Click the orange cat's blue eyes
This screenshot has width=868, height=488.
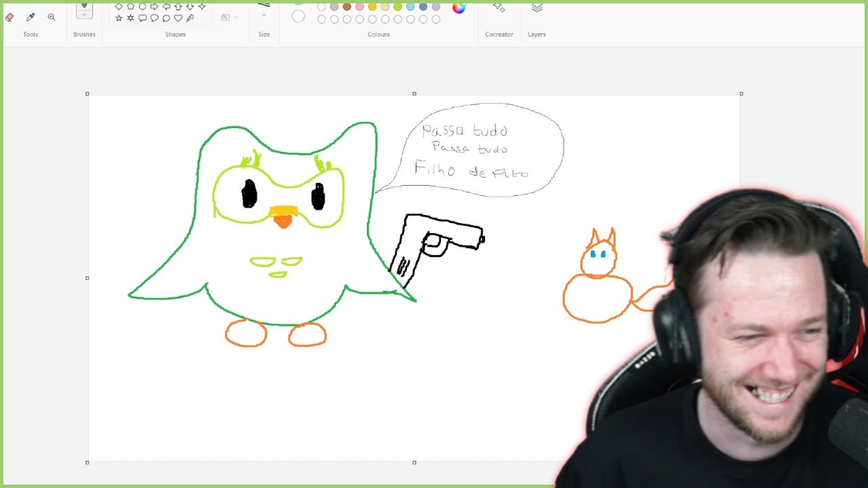pyautogui.click(x=598, y=254)
